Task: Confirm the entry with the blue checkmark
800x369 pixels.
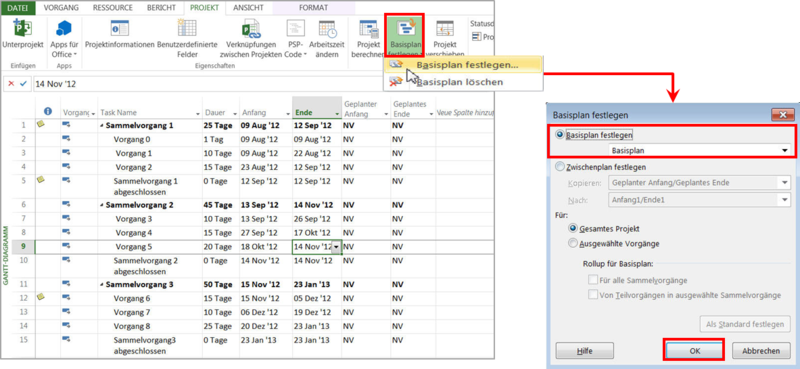Action: (23, 84)
